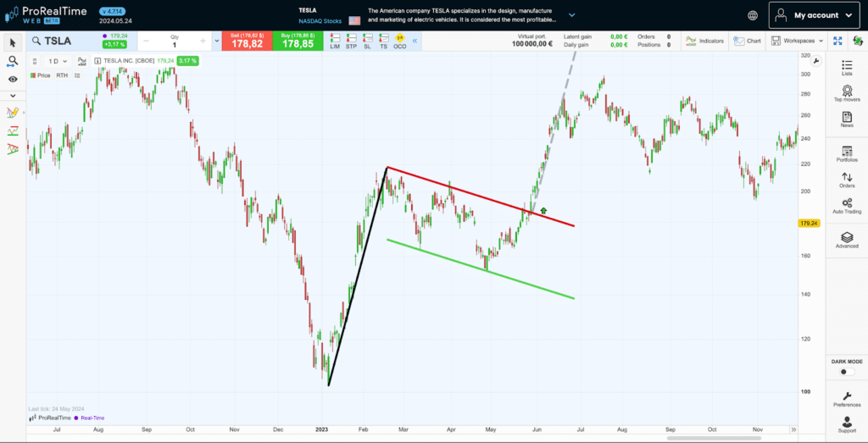Open the Indicators menu
This screenshot has width=868, height=443.
click(704, 41)
